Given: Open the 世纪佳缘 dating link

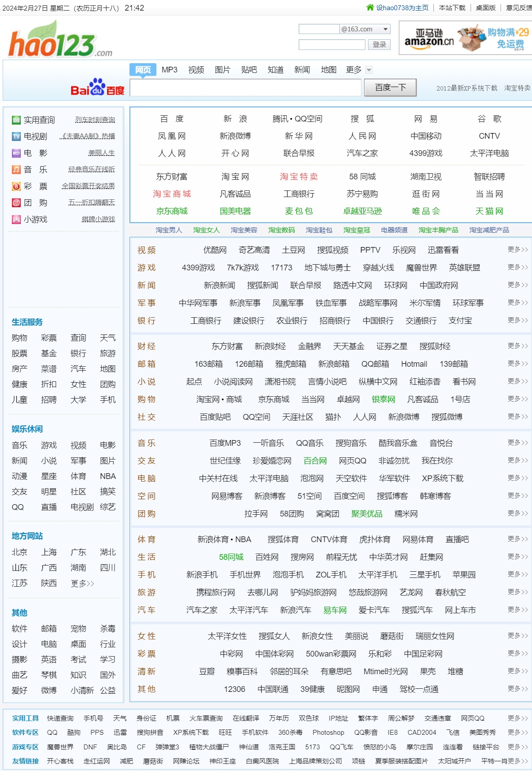Looking at the screenshot, I should 225,461.
